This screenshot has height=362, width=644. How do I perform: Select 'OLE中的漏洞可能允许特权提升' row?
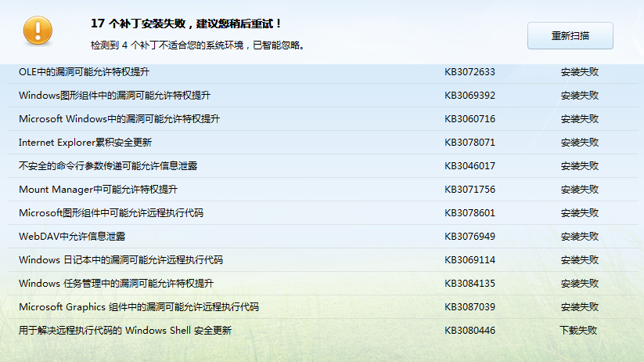point(323,72)
